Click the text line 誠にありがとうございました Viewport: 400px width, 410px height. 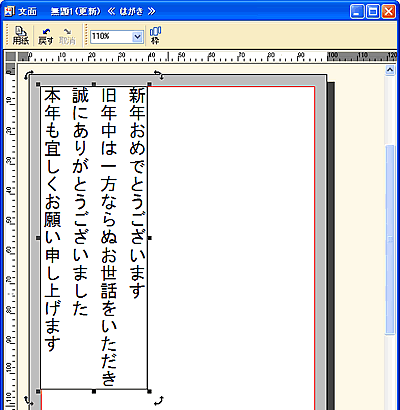[x=80, y=202]
